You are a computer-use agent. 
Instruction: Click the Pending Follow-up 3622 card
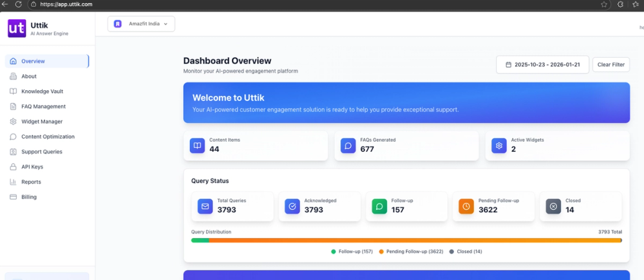[494, 207]
